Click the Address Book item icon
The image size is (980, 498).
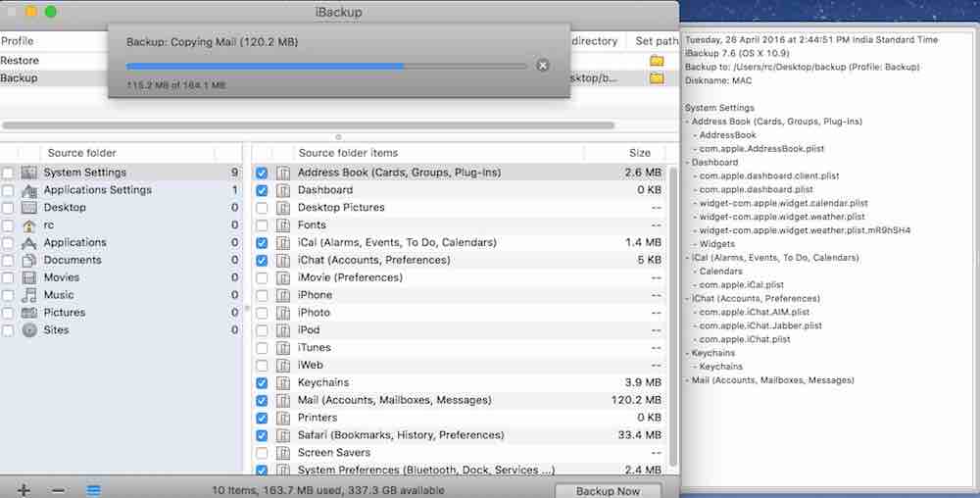283,173
